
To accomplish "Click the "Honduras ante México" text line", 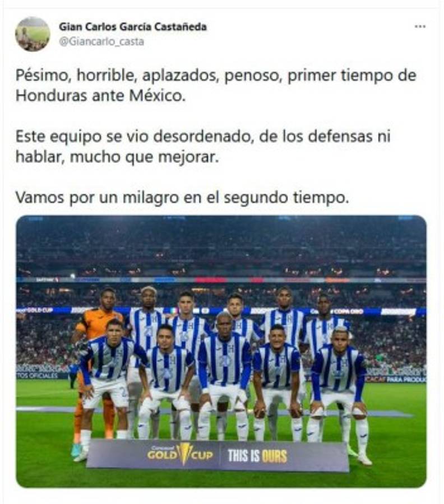I will click(x=101, y=95).
